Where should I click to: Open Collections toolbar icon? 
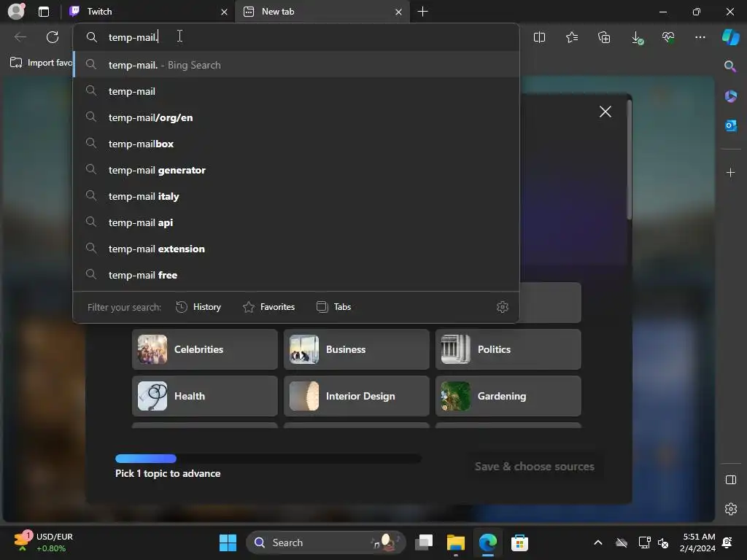pos(603,37)
